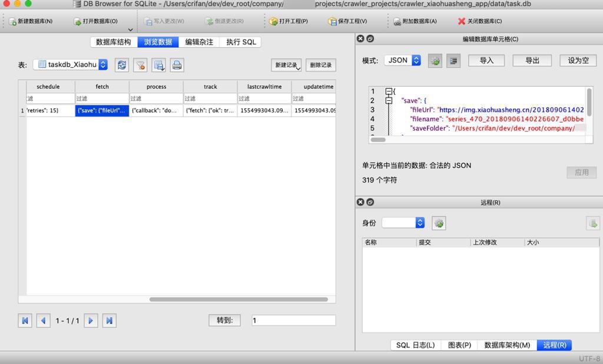This screenshot has height=364, width=603.
Task: Click JSON editor horizontal scrollbar
Action: tap(378, 140)
